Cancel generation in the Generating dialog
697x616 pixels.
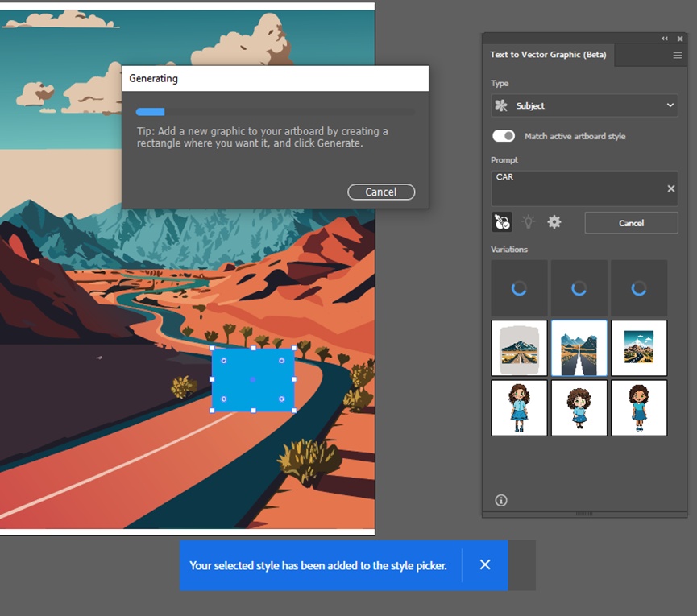coord(381,192)
